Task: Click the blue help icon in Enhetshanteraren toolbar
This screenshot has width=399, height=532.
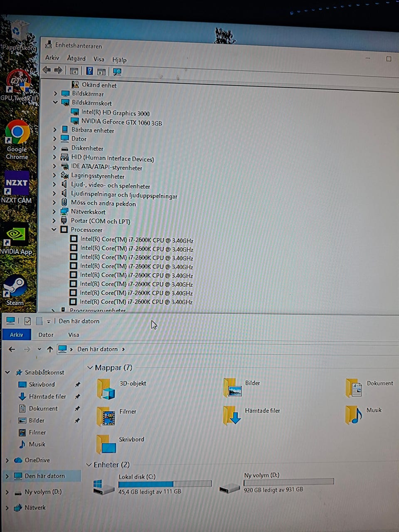Action: click(89, 71)
